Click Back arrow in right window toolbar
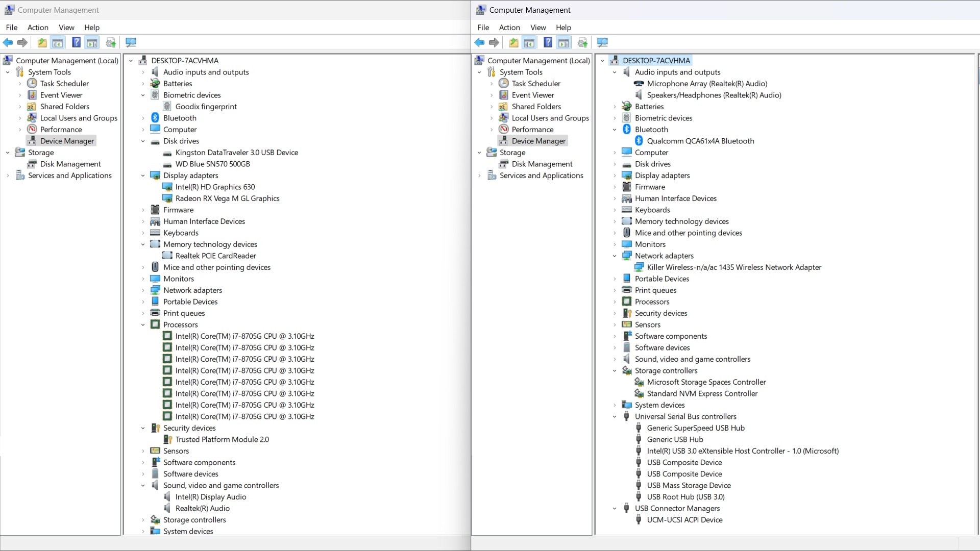The width and height of the screenshot is (980, 551). point(479,43)
